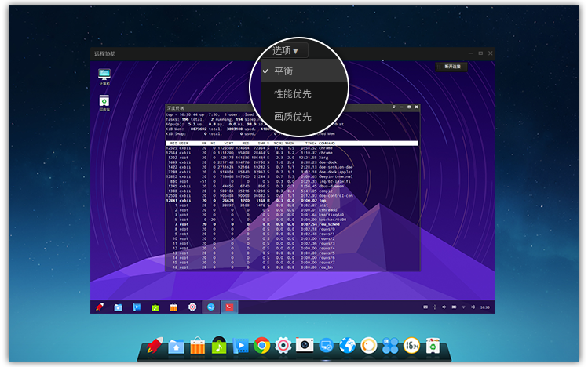The height and width of the screenshot is (367, 588).
Task: Click the dbus-daemon process row
Action: (x=293, y=186)
